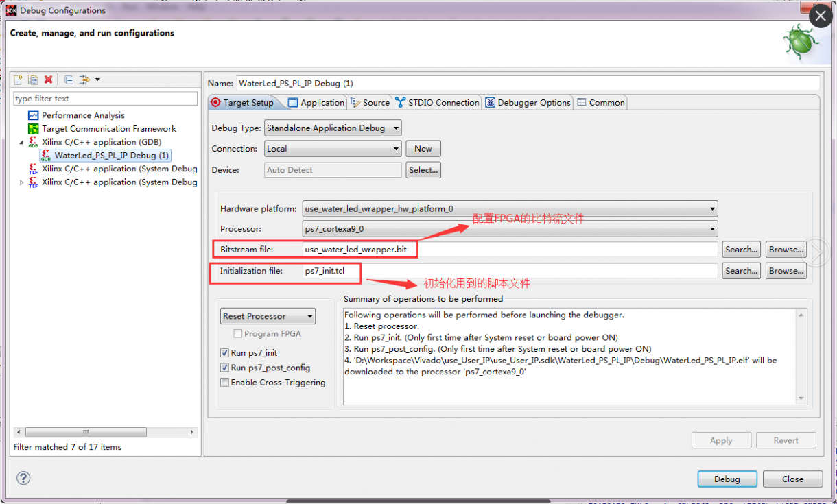This screenshot has height=504, width=837.
Task: Select Target Communication Framework entry
Action: (109, 128)
